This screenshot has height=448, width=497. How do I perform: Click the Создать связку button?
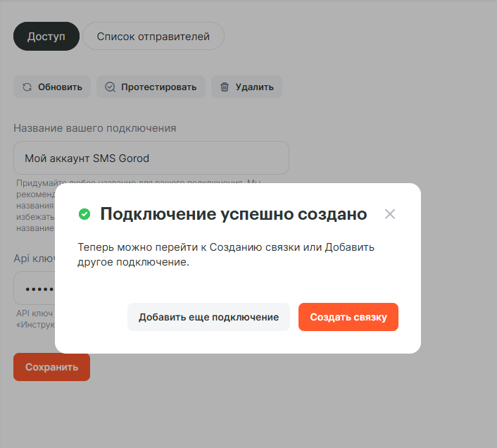(x=348, y=317)
